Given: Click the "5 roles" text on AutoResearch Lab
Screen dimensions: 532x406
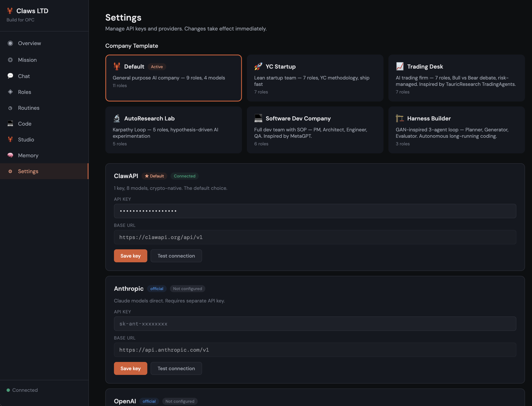Looking at the screenshot, I should coord(120,144).
